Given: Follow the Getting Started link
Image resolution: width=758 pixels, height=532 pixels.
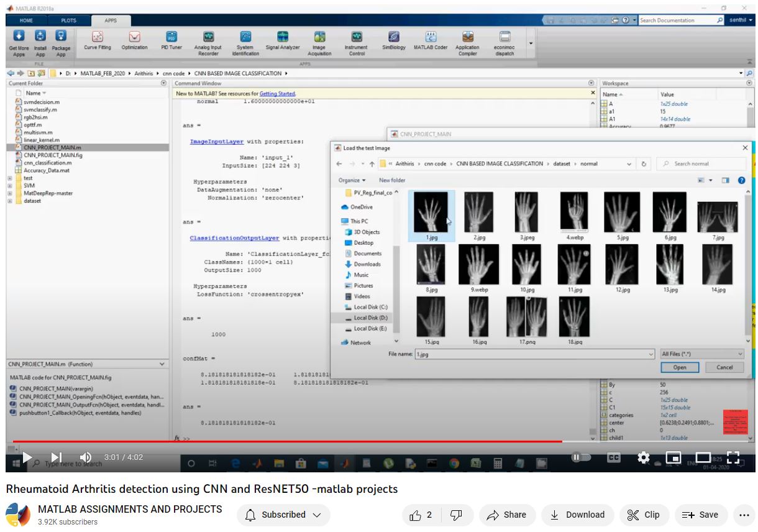Looking at the screenshot, I should click(x=277, y=93).
